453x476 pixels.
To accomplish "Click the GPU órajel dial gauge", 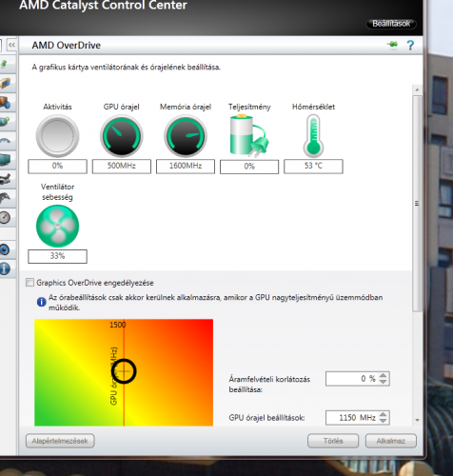I will tap(122, 136).
